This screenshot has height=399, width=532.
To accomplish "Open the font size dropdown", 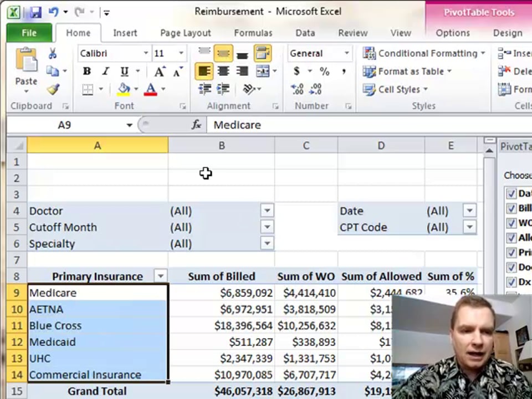I will coord(181,53).
